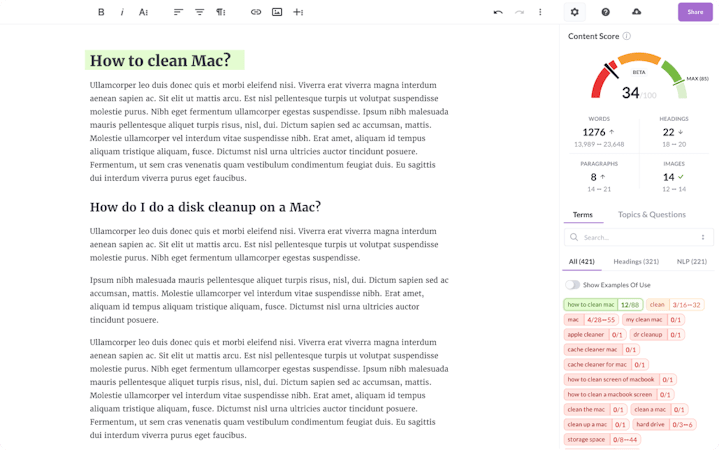Image resolution: width=719 pixels, height=450 pixels.
Task: Click the 'mac' 4/28–55 term chip
Action: (x=591, y=320)
